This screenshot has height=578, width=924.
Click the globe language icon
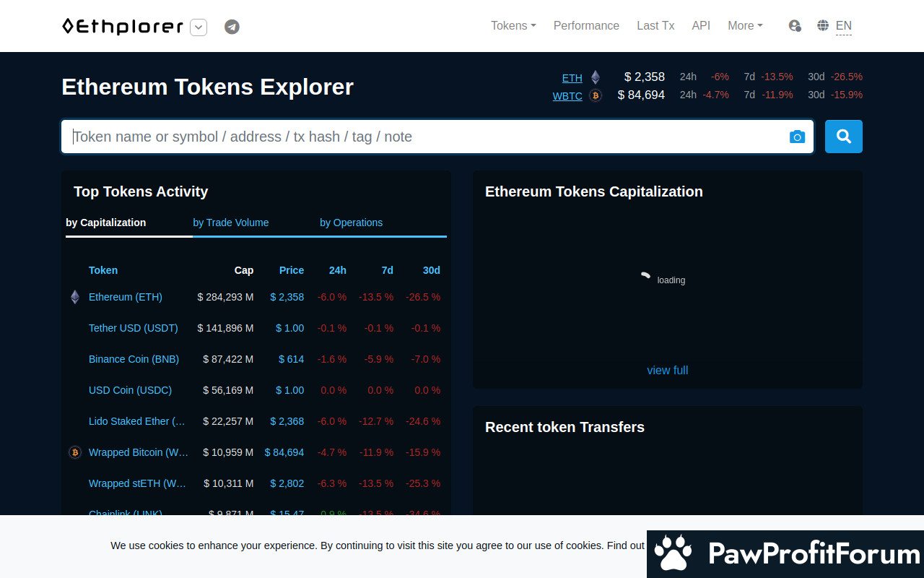coord(823,25)
